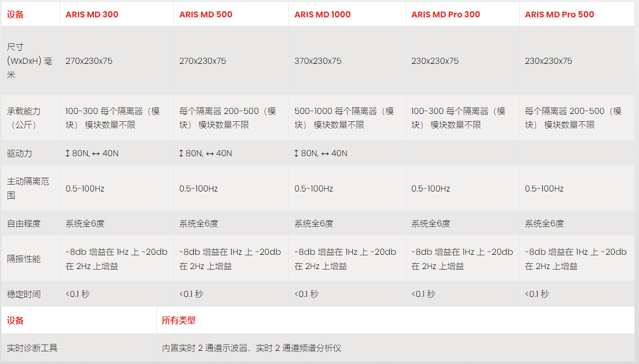Image resolution: width=639 pixels, height=364 pixels.
Task: Select the 隔振性能 row label
Action: pos(24,259)
